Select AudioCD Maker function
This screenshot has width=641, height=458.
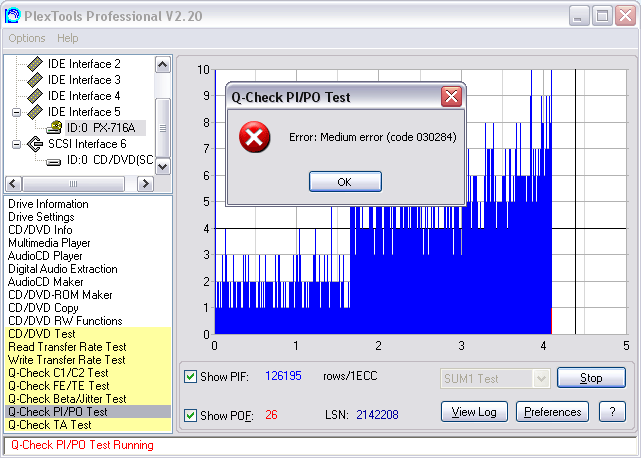tap(45, 282)
